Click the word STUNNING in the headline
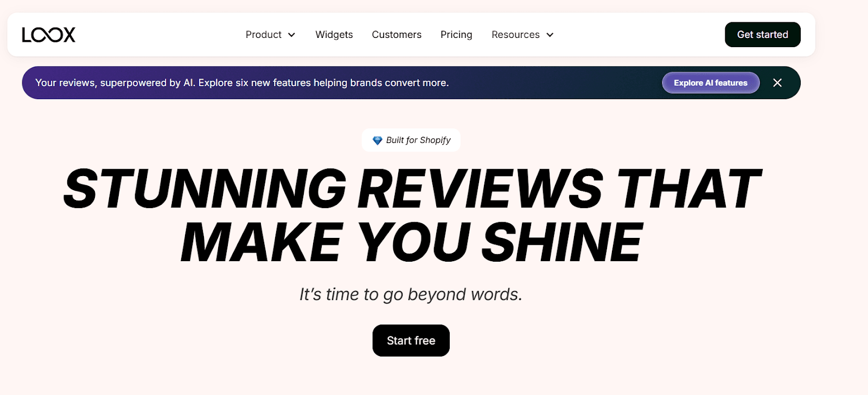This screenshot has height=395, width=868. pyautogui.click(x=205, y=189)
